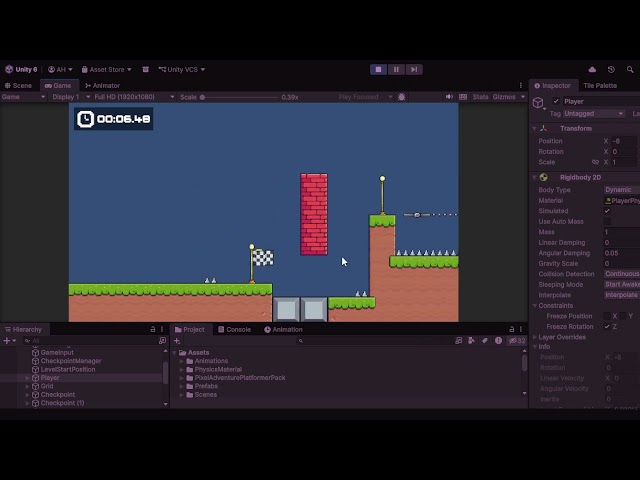This screenshot has width=640, height=480.
Task: Open the AH account dropdown
Action: tap(60, 69)
